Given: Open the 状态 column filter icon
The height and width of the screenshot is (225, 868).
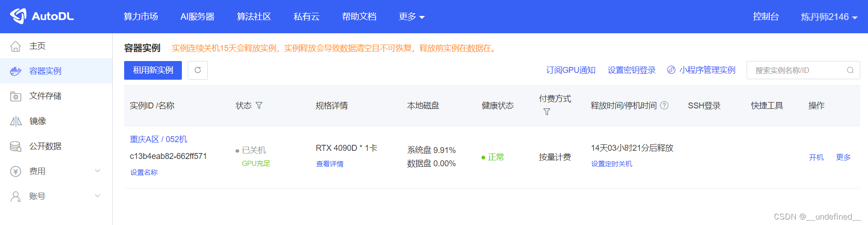Looking at the screenshot, I should click(x=259, y=105).
